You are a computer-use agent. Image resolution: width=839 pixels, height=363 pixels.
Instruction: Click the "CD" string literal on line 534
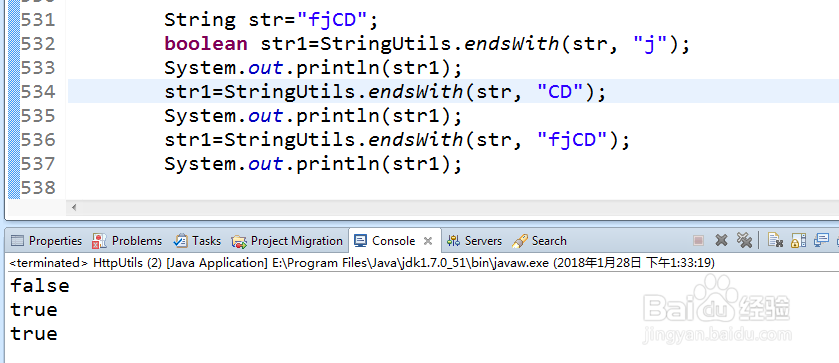point(560,92)
